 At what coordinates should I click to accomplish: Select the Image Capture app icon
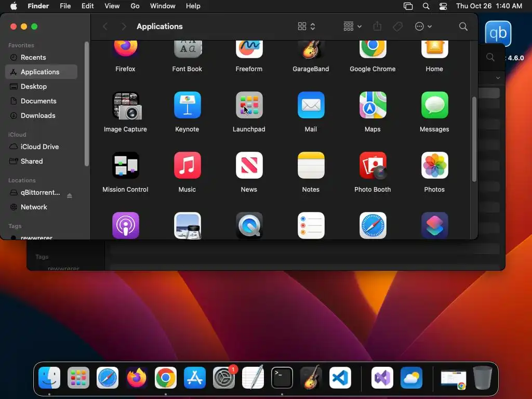(x=126, y=105)
